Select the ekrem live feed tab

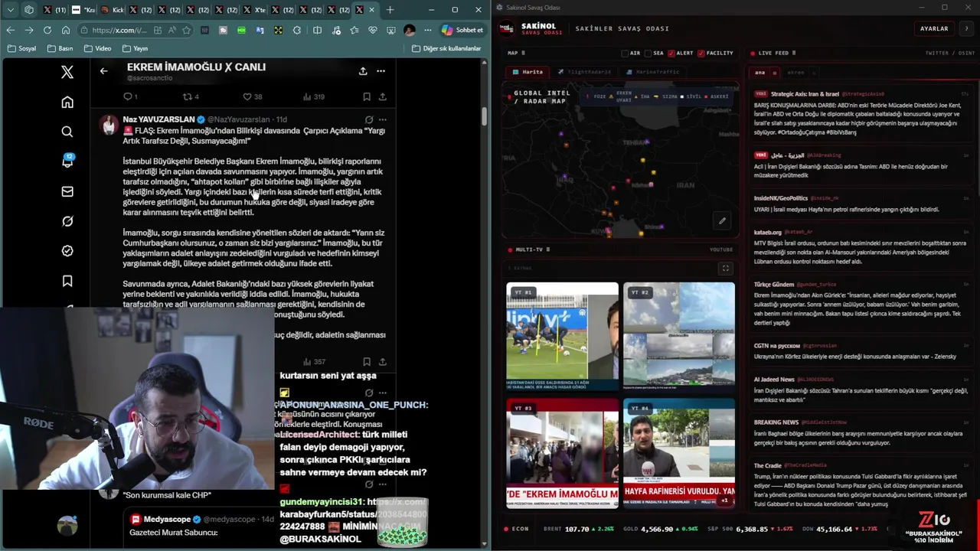point(796,73)
